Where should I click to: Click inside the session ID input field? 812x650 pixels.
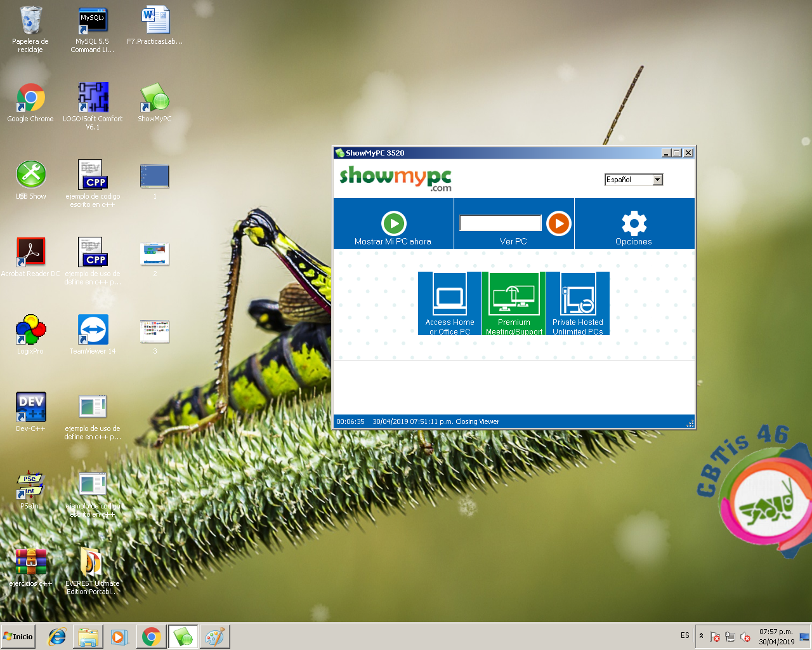[x=501, y=223]
